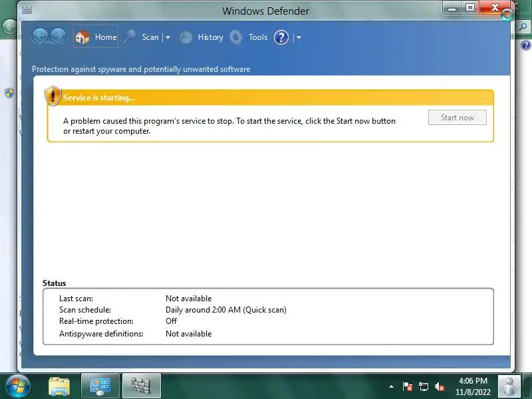
Task: Select Scan in the toolbar
Action: 150,37
